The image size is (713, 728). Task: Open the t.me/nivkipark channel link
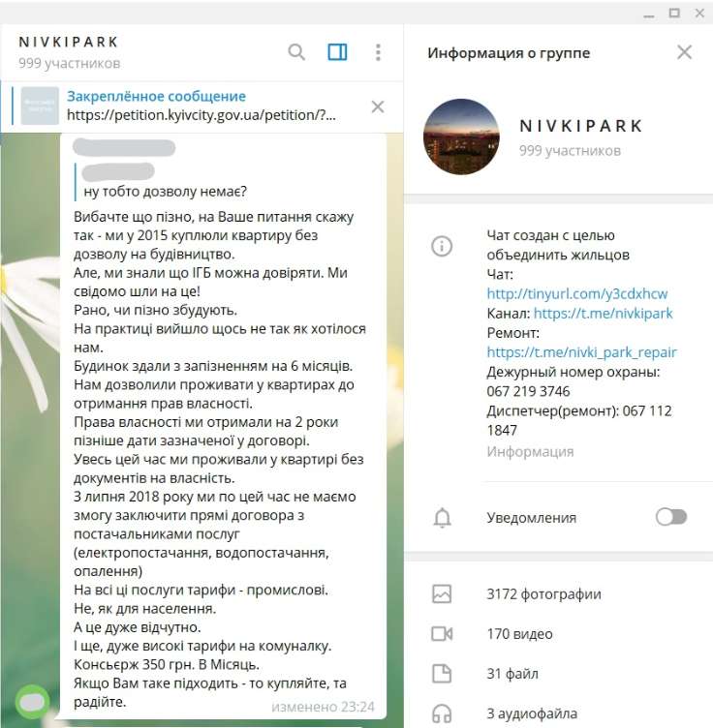[x=603, y=313]
